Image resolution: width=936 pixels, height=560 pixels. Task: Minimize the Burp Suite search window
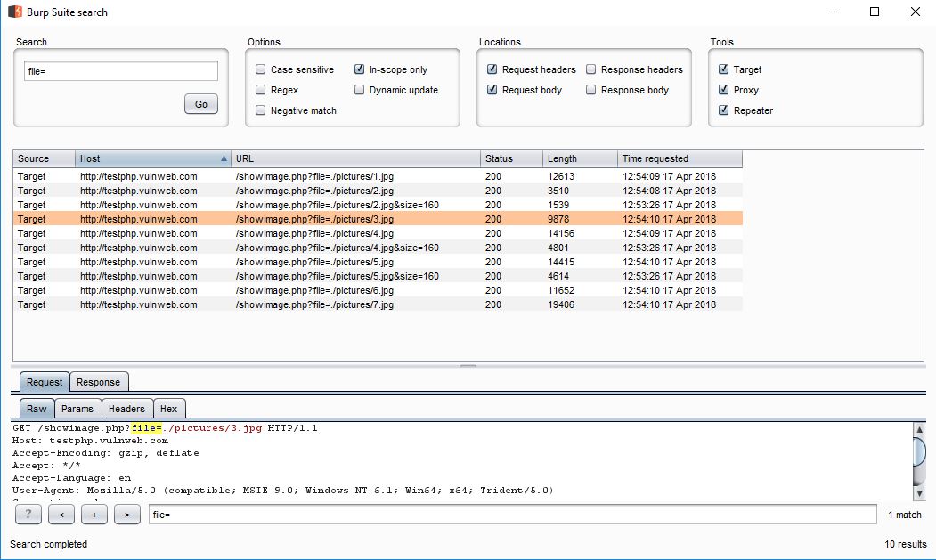coord(834,12)
